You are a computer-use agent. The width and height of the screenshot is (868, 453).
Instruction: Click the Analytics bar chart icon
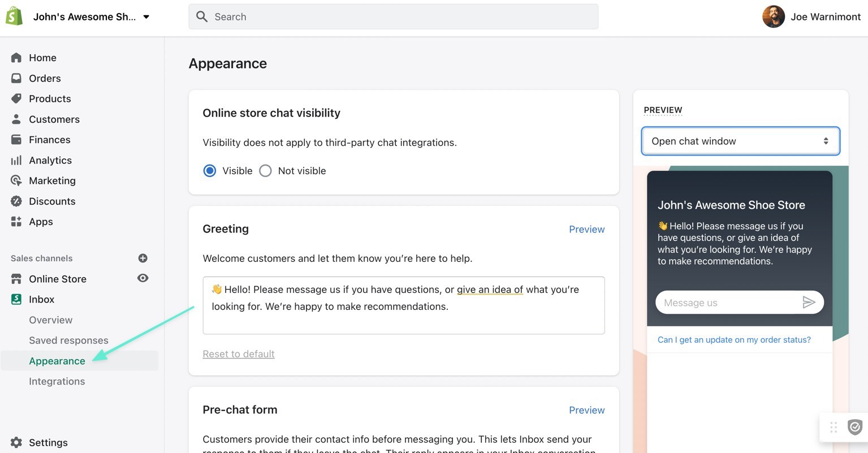(x=16, y=160)
